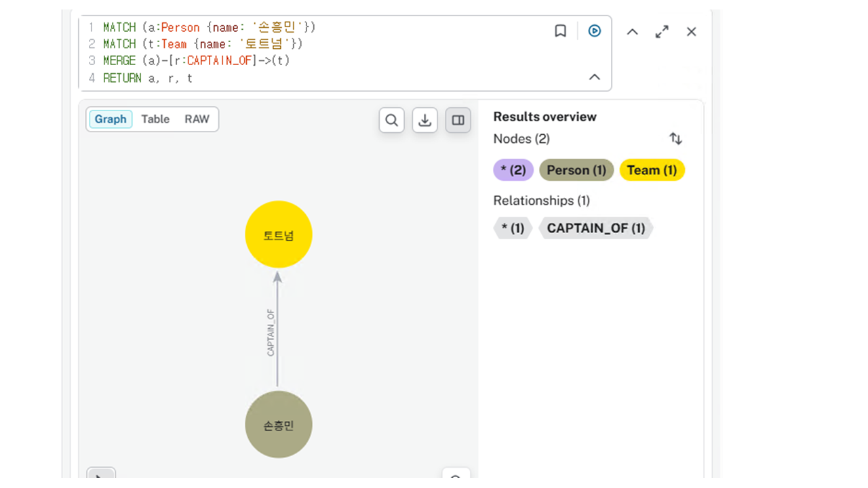868x488 pixels.
Task: Switch to the Table view tab
Action: [155, 119]
